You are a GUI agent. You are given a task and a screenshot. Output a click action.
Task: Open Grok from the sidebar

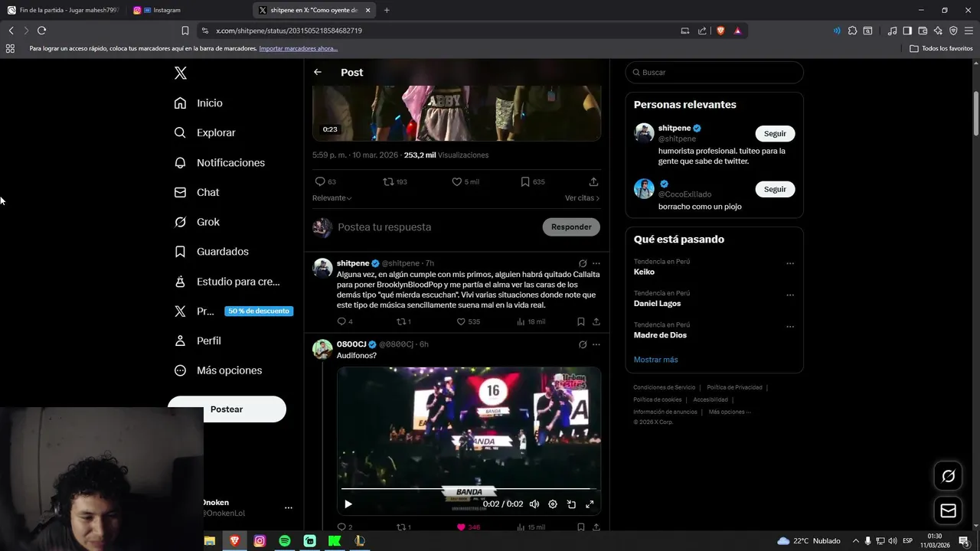click(197, 222)
